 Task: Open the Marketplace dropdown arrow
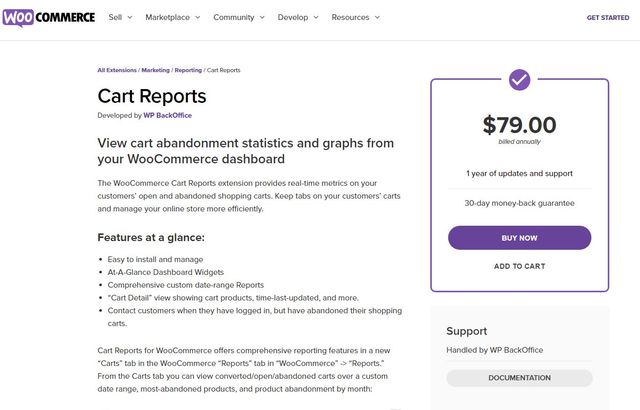click(198, 18)
